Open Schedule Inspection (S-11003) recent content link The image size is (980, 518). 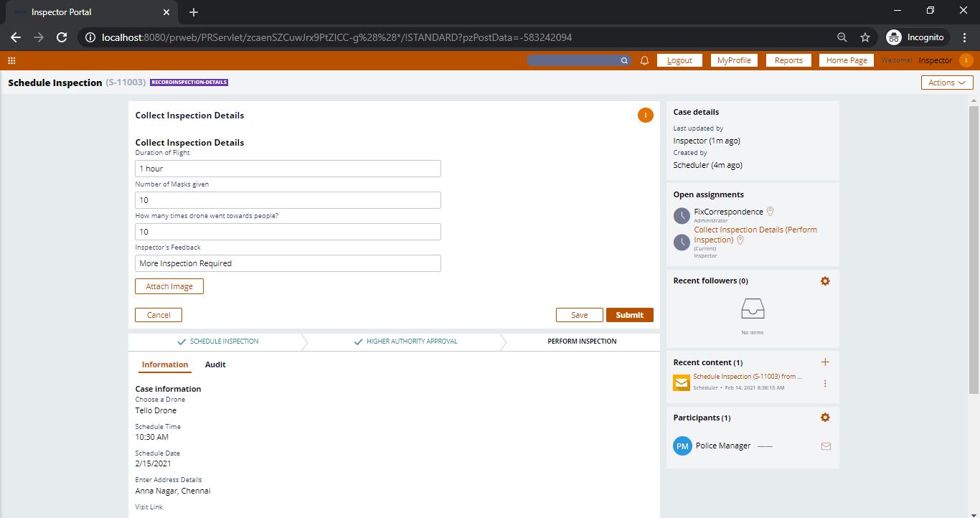click(x=748, y=376)
